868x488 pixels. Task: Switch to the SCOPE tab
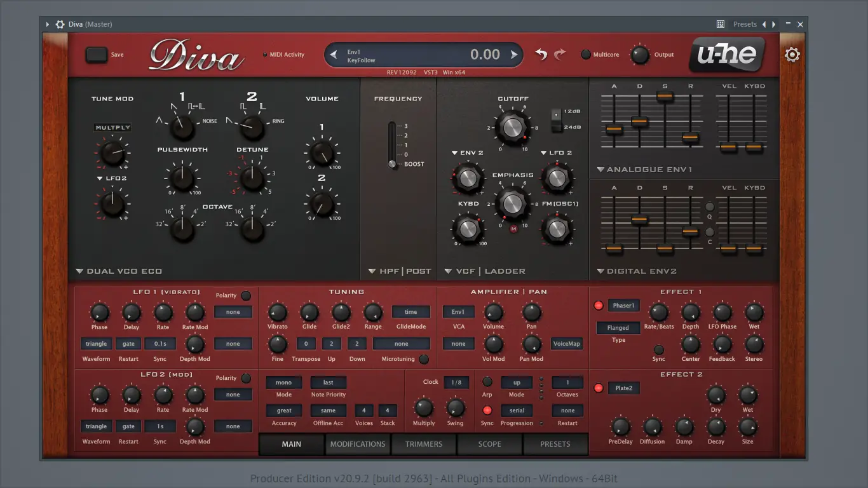490,444
